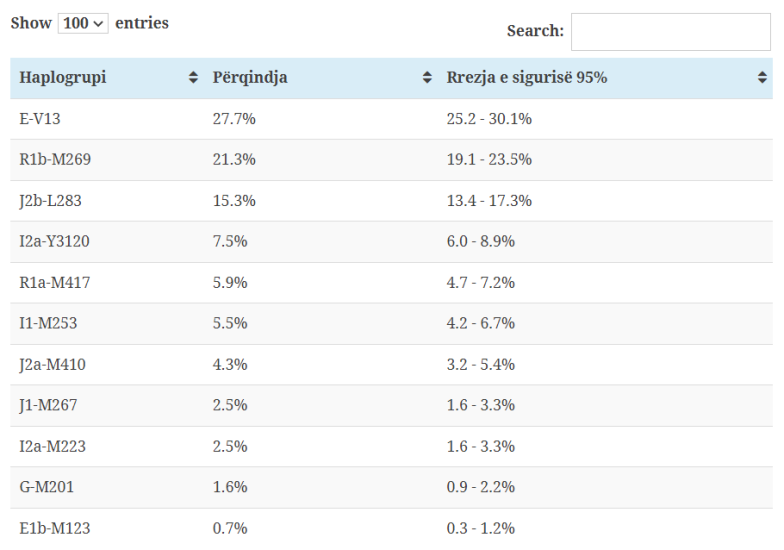This screenshot has width=784, height=550.
Task: Click sort arrows in Përqindja column
Action: click(x=427, y=78)
